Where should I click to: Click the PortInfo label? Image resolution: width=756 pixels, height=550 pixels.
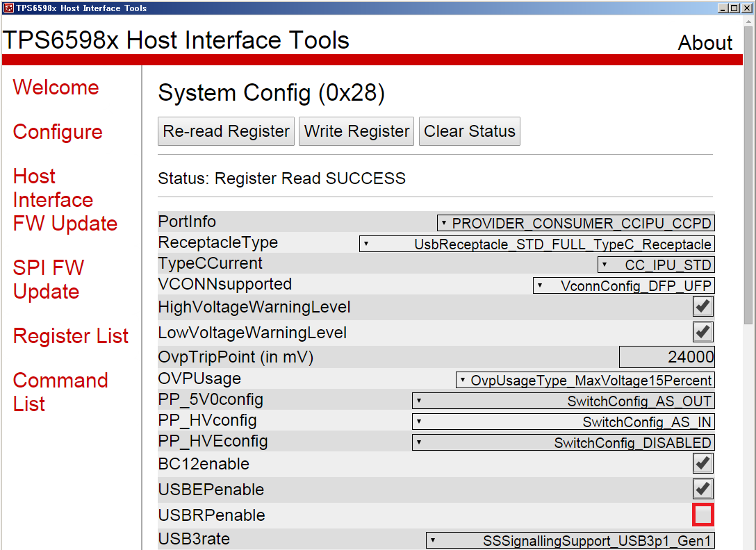(187, 222)
